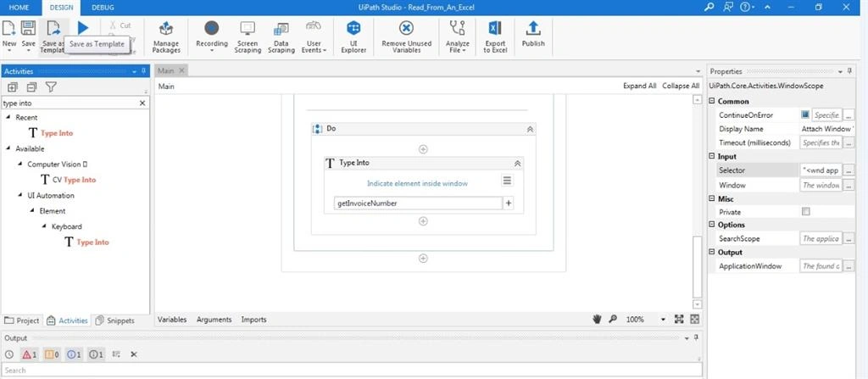Open the SearchScope ellipsis button
This screenshot has width=868, height=379.
pyautogui.click(x=849, y=239)
